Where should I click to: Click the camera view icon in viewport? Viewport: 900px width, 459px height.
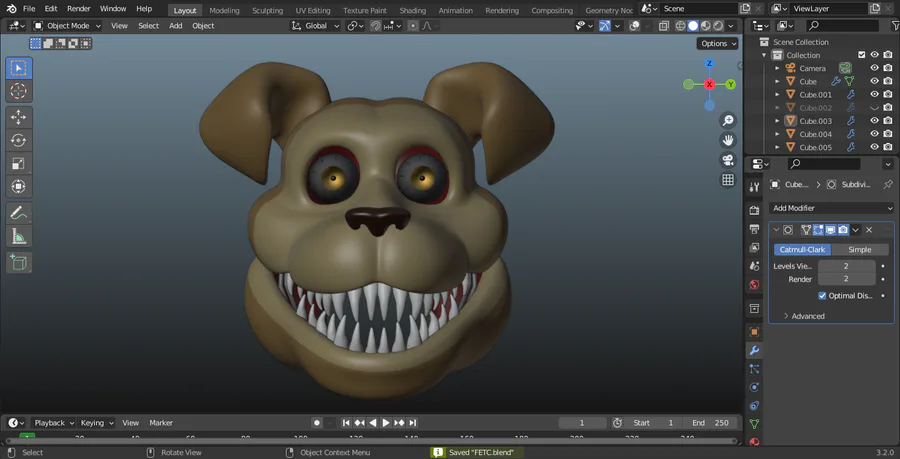pyautogui.click(x=728, y=160)
